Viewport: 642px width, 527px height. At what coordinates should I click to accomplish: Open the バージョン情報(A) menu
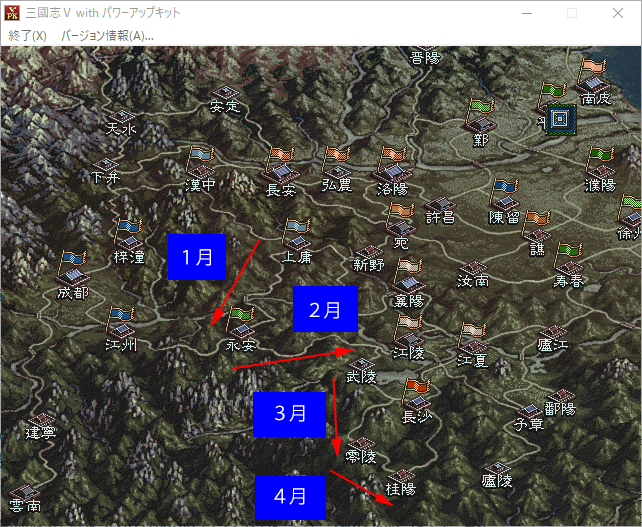(107, 35)
